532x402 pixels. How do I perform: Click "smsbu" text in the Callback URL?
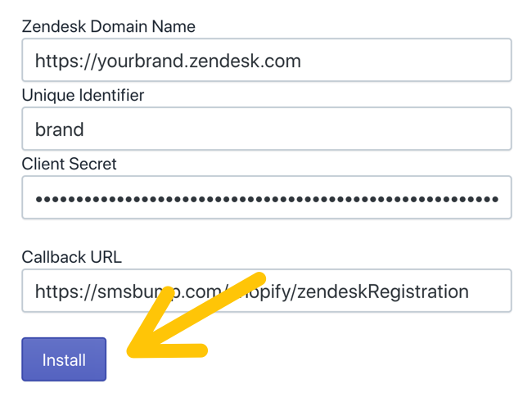click(128, 291)
